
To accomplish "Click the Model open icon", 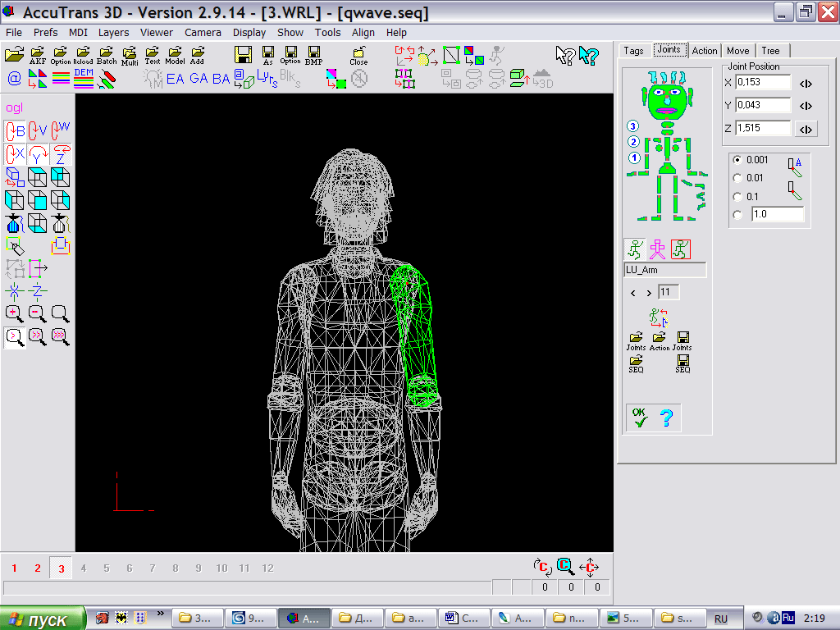I will click(176, 56).
